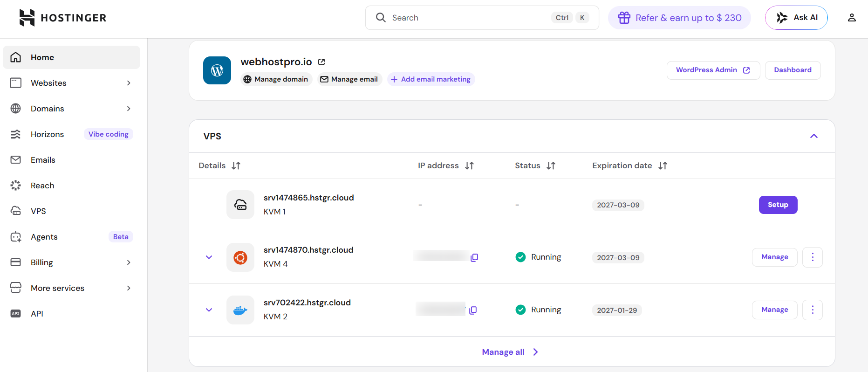Click srv702422.hstgr.cloud hostname

pos(307,303)
